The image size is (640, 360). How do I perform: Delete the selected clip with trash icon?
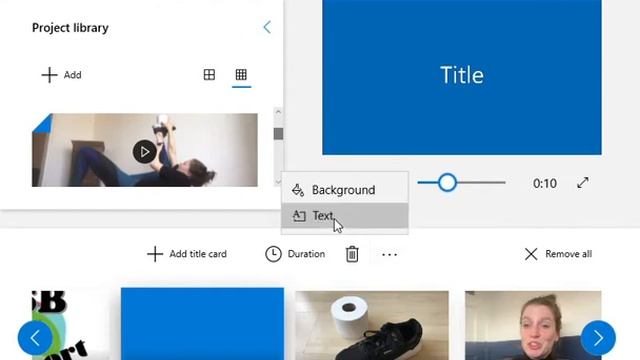coord(352,254)
